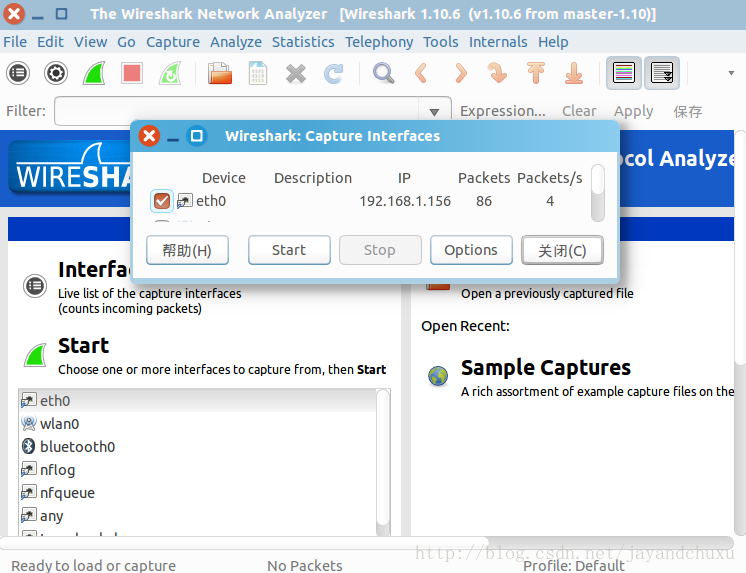
Task: Click the Packets/s column header
Action: click(x=550, y=178)
